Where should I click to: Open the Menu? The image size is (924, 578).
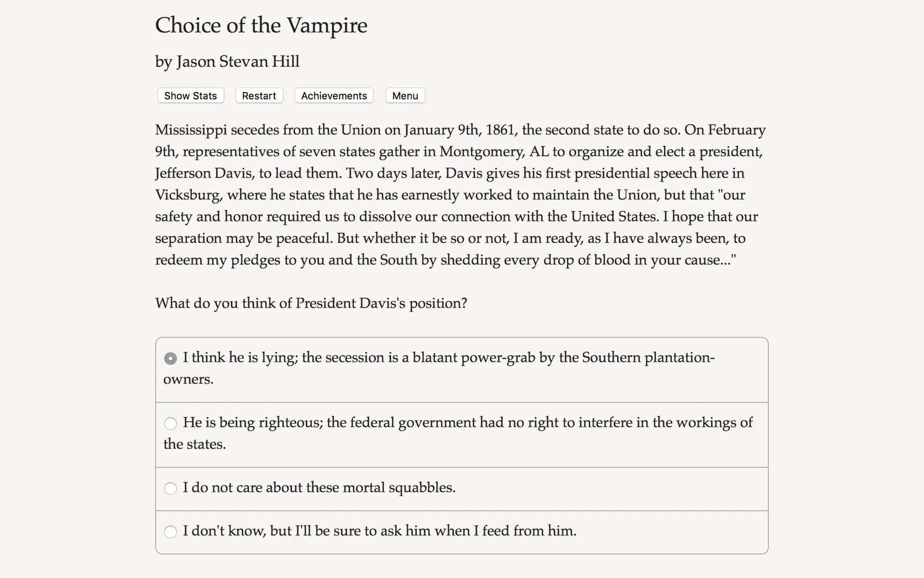pyautogui.click(x=405, y=95)
